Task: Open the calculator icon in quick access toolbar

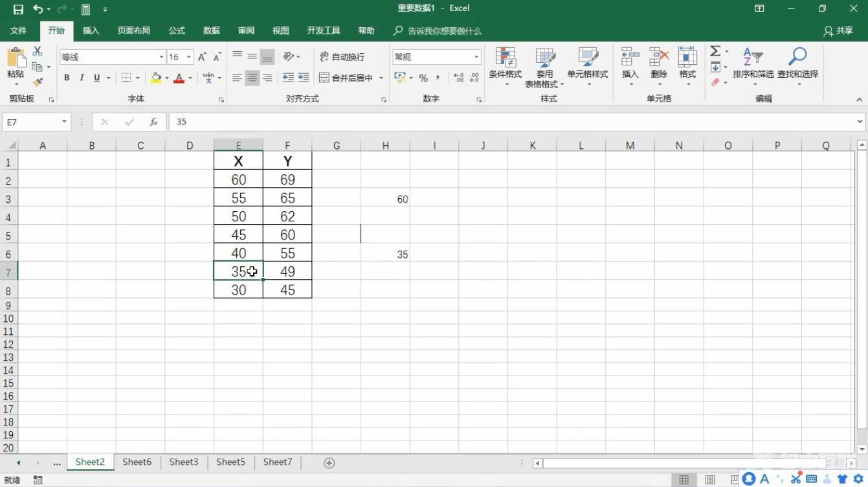Action: tap(85, 9)
